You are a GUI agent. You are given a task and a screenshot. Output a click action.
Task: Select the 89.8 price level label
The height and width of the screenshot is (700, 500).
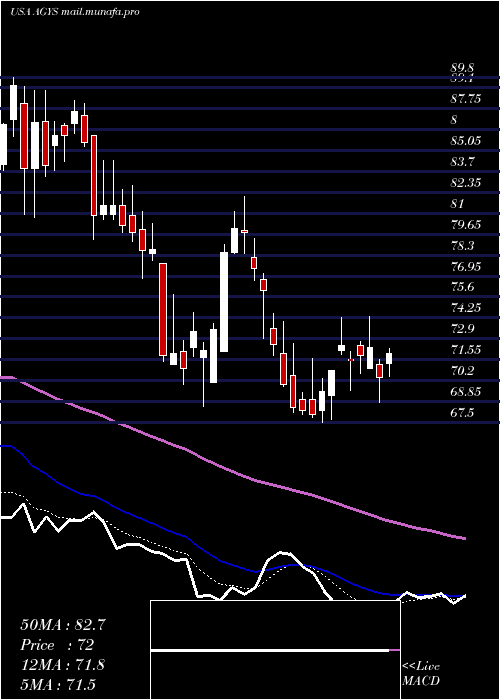462,68
